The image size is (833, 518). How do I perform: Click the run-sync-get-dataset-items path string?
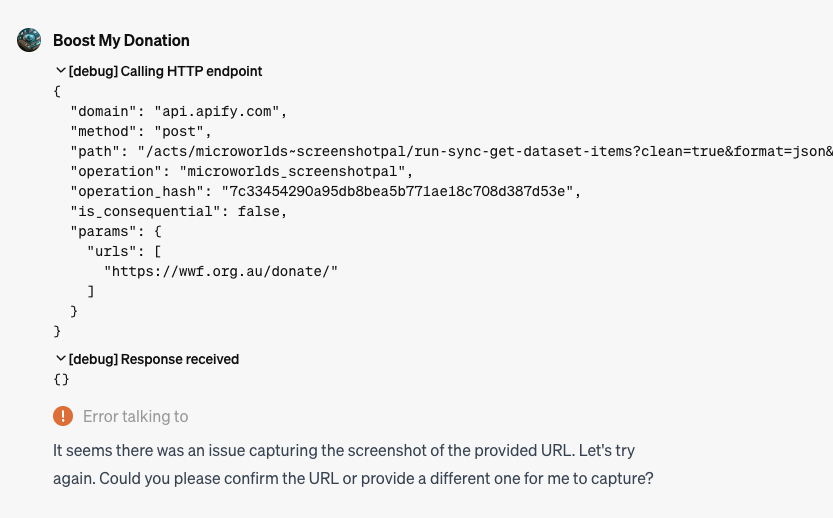click(x=485, y=152)
